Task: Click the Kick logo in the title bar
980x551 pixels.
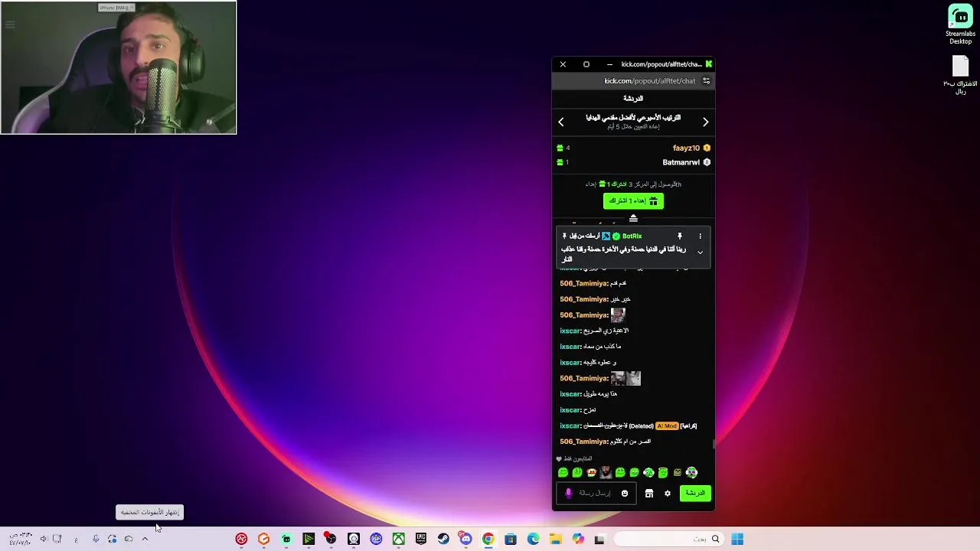Action: coord(709,64)
